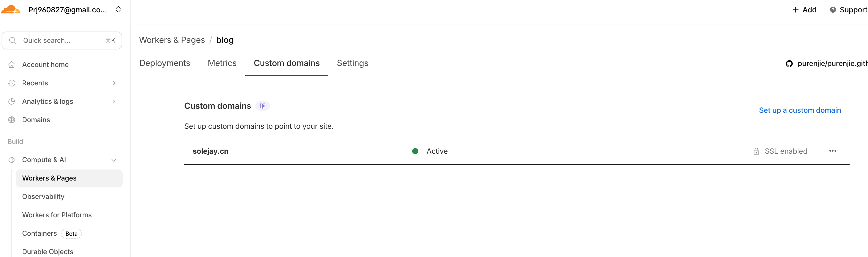
Task: Select Workers & Pages sidebar item
Action: click(49, 178)
